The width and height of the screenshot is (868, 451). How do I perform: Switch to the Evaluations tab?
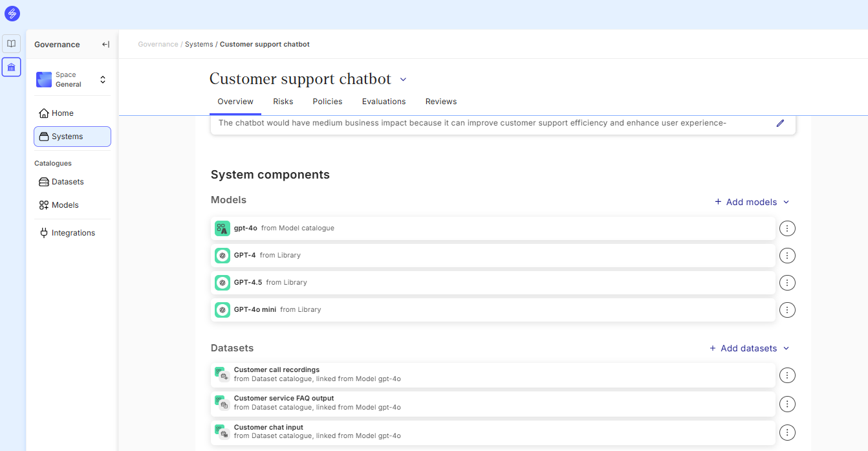pos(384,102)
